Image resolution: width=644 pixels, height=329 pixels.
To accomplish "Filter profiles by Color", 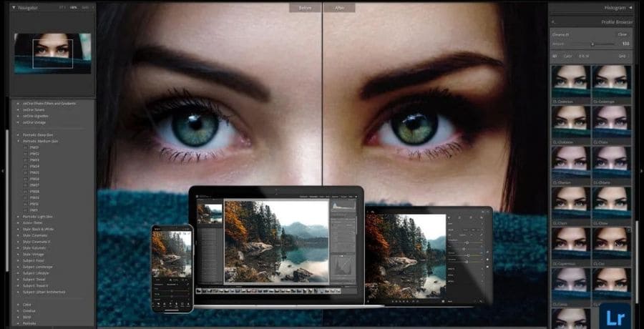I will [567, 56].
